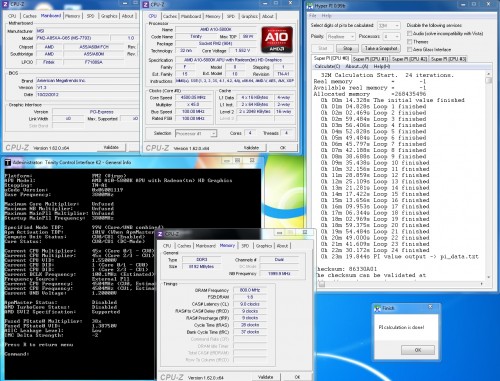Screen dimensions: 500x381
Task: Click the icon in the Finish dialog title bar
Action: (x=377, y=308)
